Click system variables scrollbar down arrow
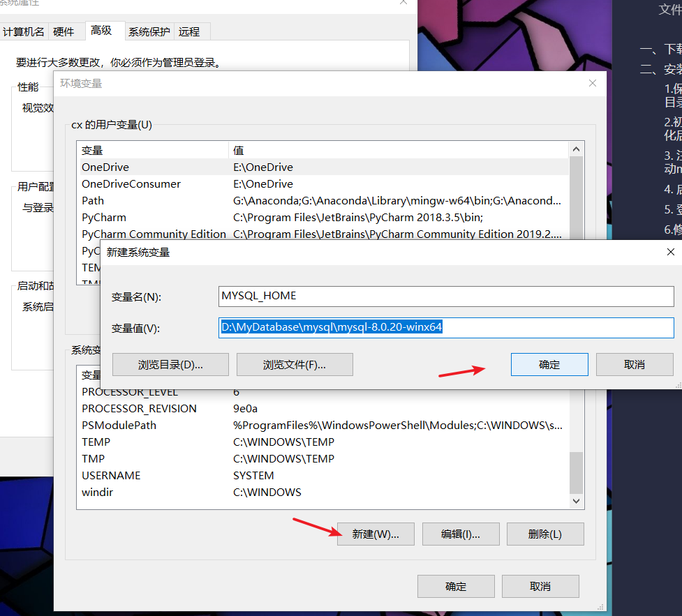The image size is (682, 616). pyautogui.click(x=577, y=501)
